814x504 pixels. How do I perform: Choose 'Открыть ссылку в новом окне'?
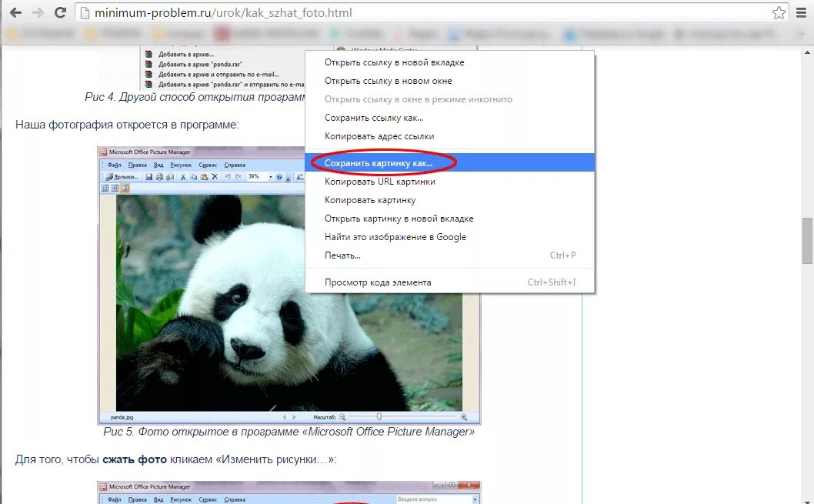click(x=449, y=81)
